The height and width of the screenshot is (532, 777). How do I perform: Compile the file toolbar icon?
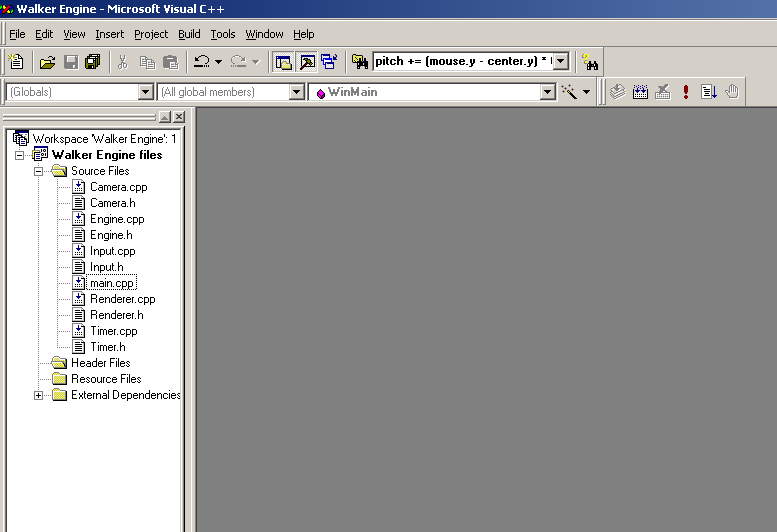[617, 92]
